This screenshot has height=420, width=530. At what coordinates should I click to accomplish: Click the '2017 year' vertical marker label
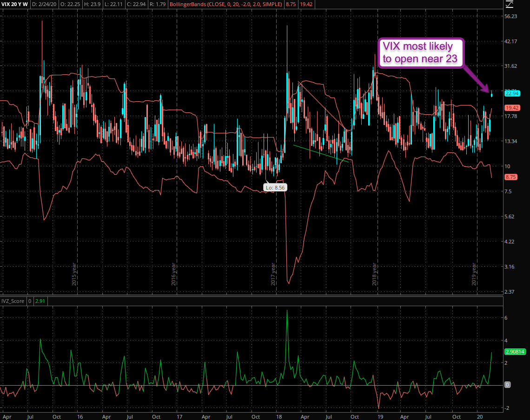click(274, 274)
